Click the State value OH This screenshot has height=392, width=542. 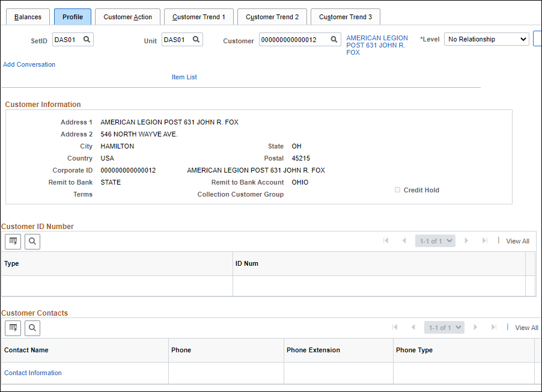297,146
